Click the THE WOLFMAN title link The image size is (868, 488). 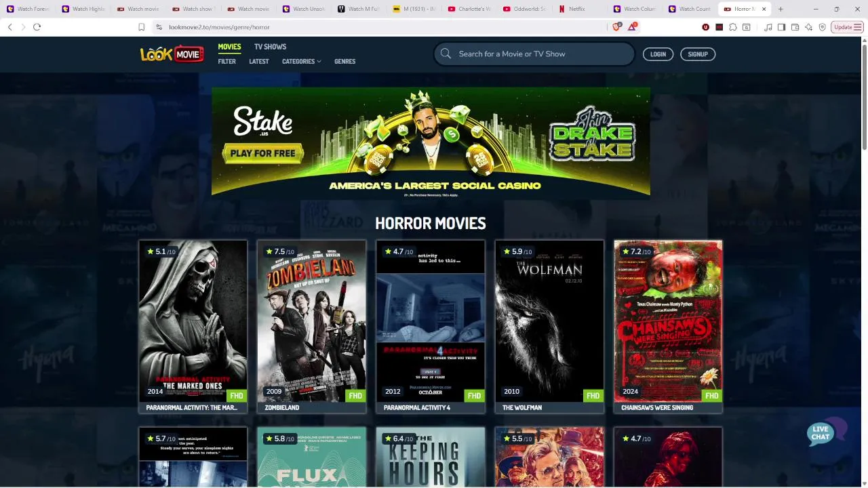coord(522,408)
